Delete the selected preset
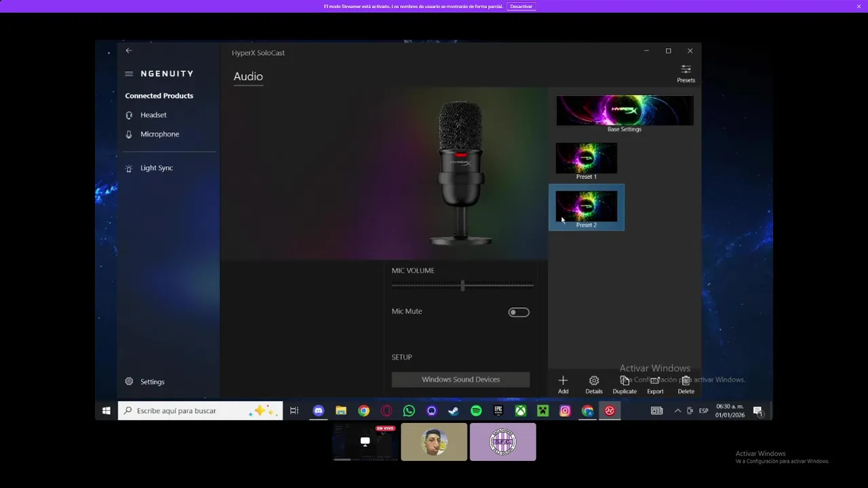 (686, 384)
